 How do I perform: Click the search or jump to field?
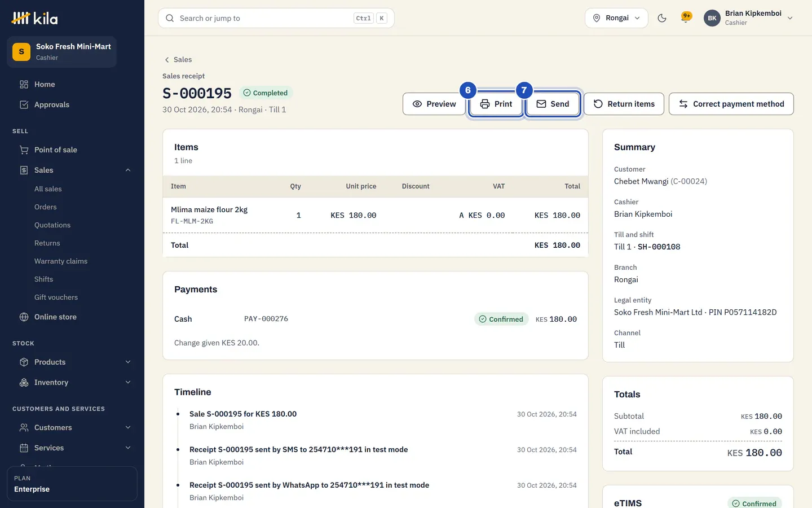point(276,18)
